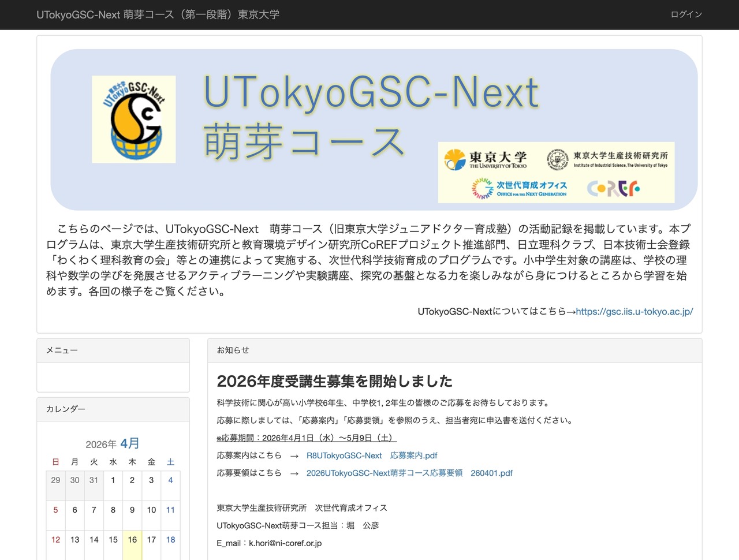Screen dimensions: 739x560
Task: Follow the https://gsc.iis.u-tokyo.ac.jp/ link
Action: tap(633, 311)
